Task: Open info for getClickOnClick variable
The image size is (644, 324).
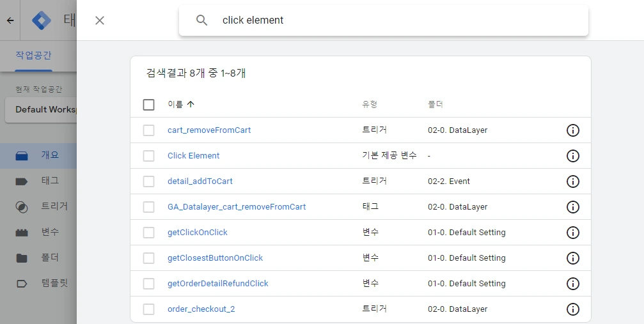Action: (x=573, y=233)
